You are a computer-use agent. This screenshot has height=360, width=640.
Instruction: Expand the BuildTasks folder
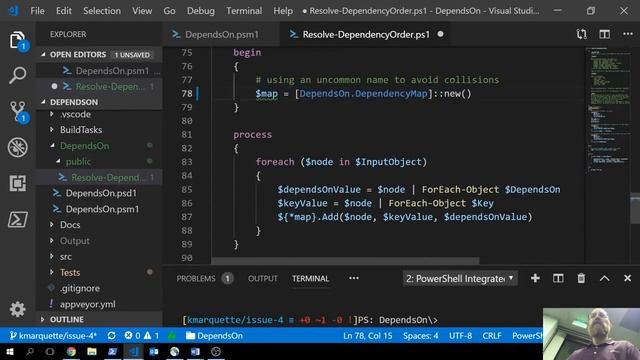[x=81, y=130]
